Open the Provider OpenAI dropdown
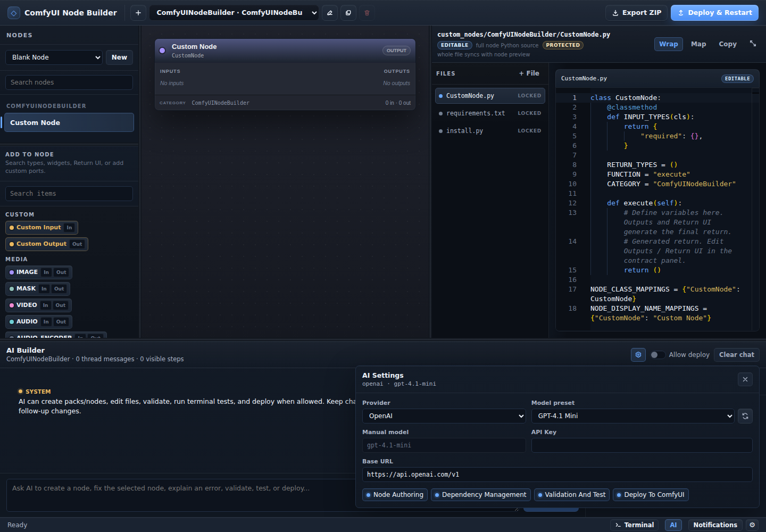766x532 pixels. click(x=444, y=416)
